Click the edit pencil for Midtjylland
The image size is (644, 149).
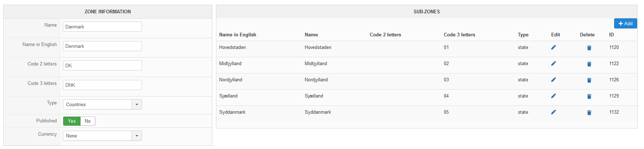click(553, 63)
